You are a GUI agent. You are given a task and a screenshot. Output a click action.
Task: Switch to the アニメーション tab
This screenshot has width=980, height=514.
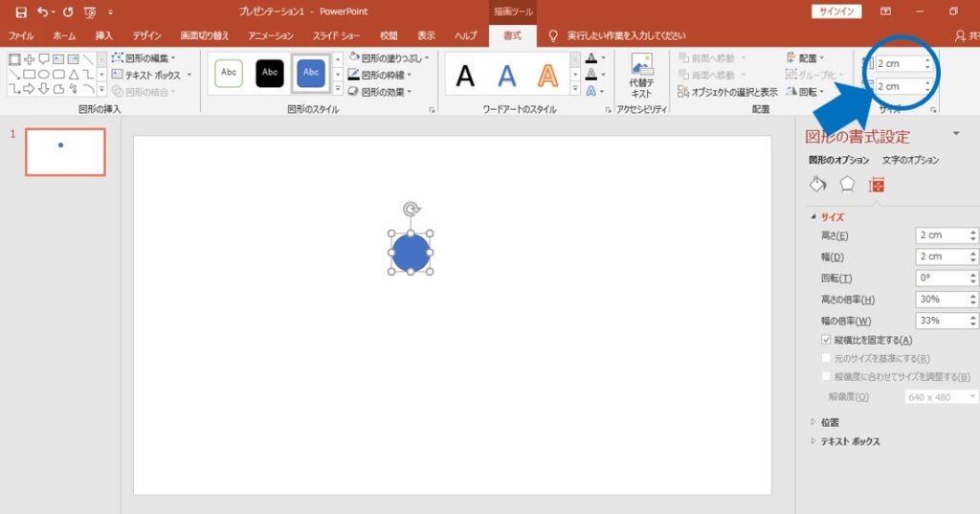(x=271, y=35)
